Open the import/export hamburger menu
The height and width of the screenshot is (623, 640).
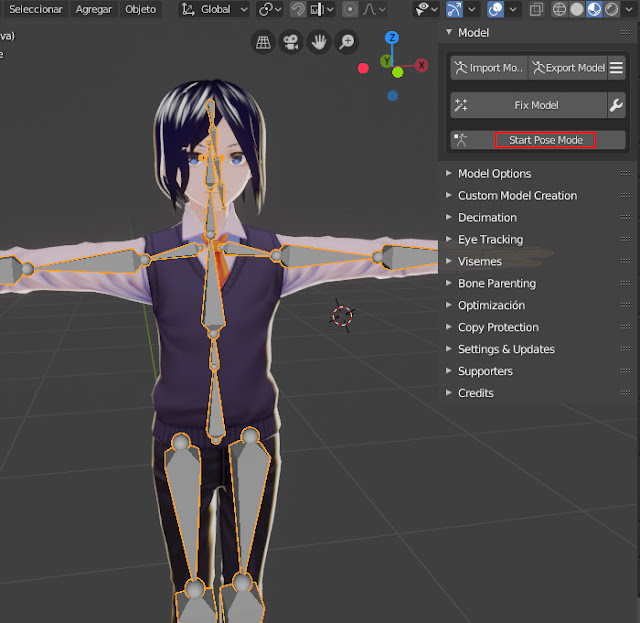click(x=616, y=68)
